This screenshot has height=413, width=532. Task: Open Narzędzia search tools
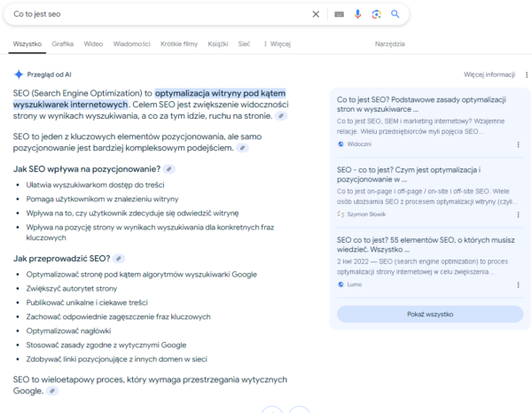coord(389,43)
